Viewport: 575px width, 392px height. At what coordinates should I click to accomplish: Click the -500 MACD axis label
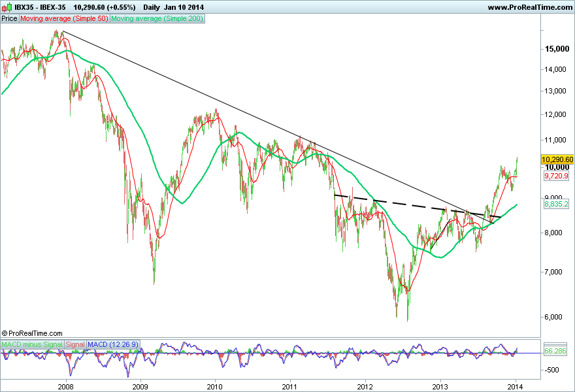[552, 370]
